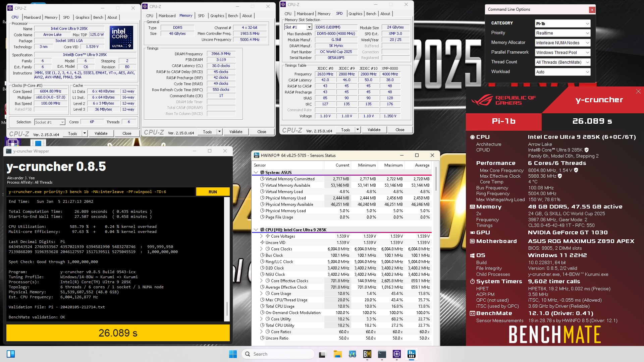This screenshot has width=644, height=362.
Task: Expand the Core Ratios sensor row
Action: tap(262, 332)
